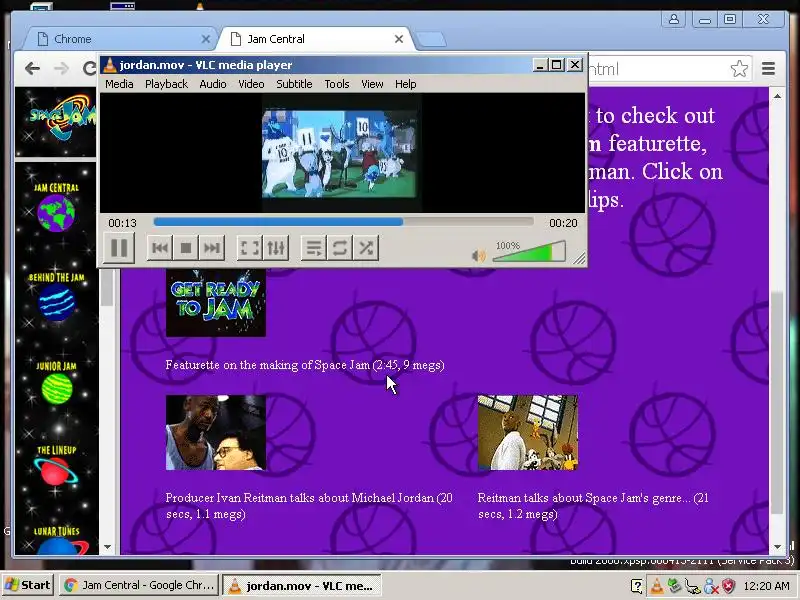
Task: Click the 00:20 total time label
Action: (563, 223)
